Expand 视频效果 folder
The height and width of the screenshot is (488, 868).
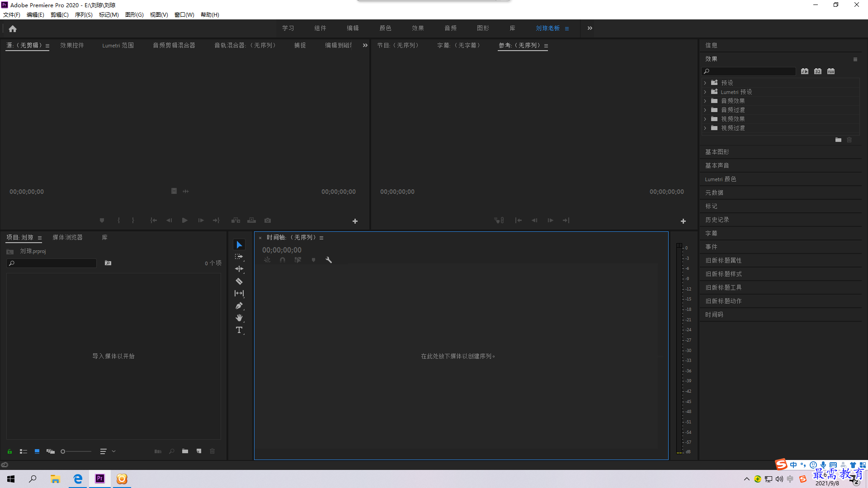[705, 119]
